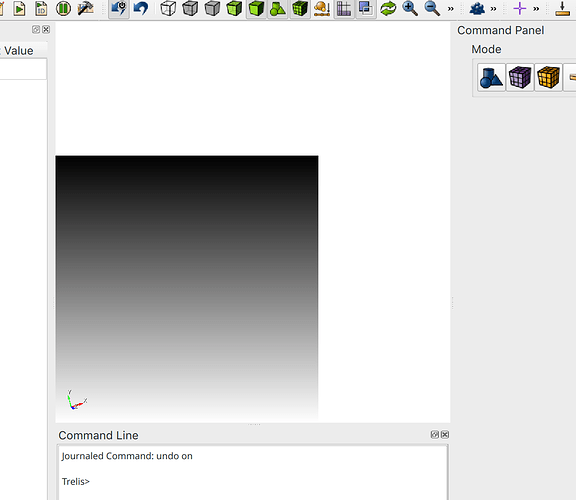The height and width of the screenshot is (500, 576).
Task: Click the zoom out magnifier icon
Action: tap(432, 8)
